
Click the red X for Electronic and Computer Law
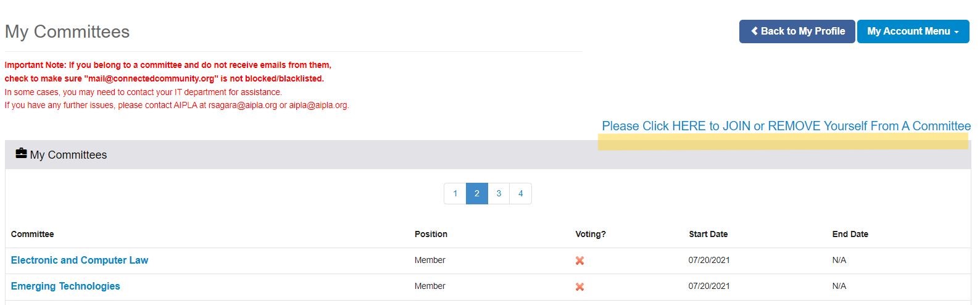point(579,261)
